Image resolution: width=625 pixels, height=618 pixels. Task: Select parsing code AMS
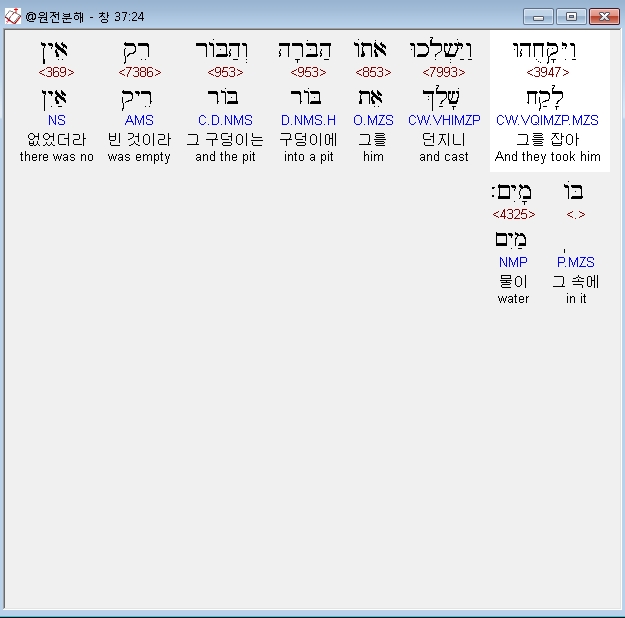coord(139,120)
